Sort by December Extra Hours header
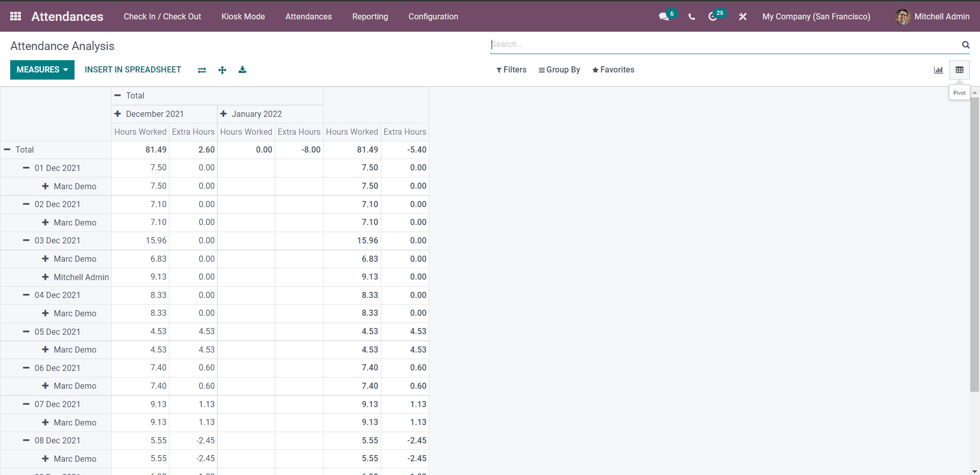The width and height of the screenshot is (980, 475). pyautogui.click(x=193, y=132)
